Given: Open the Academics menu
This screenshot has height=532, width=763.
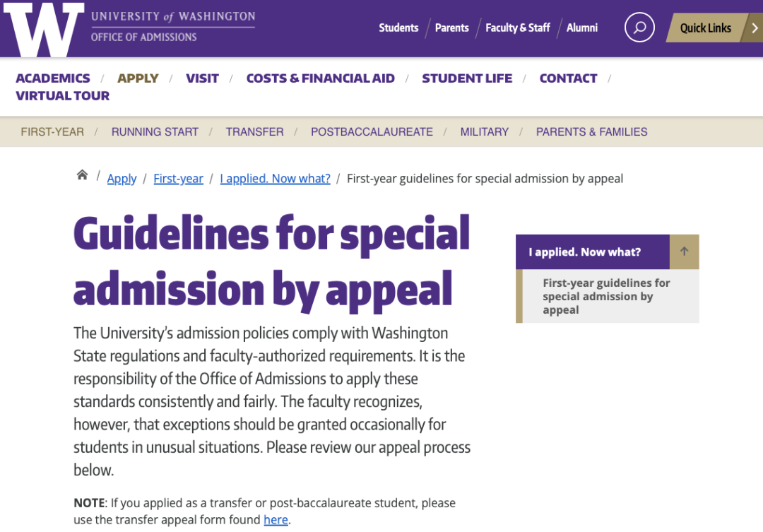Looking at the screenshot, I should [x=53, y=78].
